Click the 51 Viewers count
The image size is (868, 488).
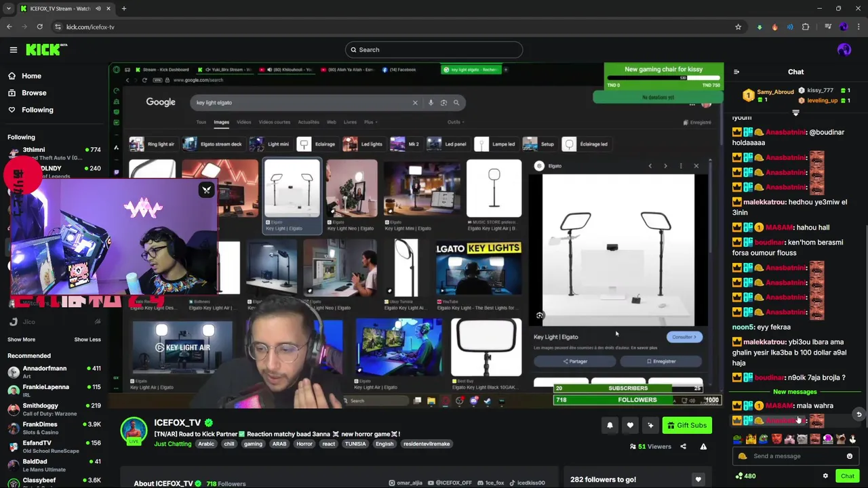point(650,446)
